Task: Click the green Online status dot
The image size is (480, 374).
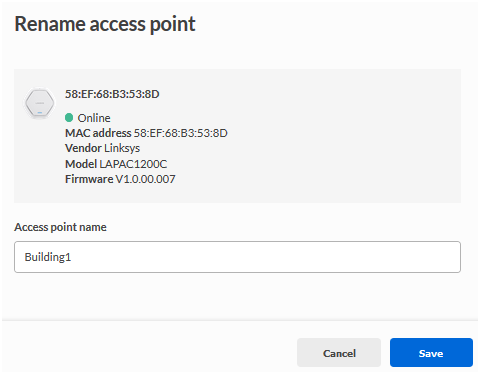Action: coord(69,118)
